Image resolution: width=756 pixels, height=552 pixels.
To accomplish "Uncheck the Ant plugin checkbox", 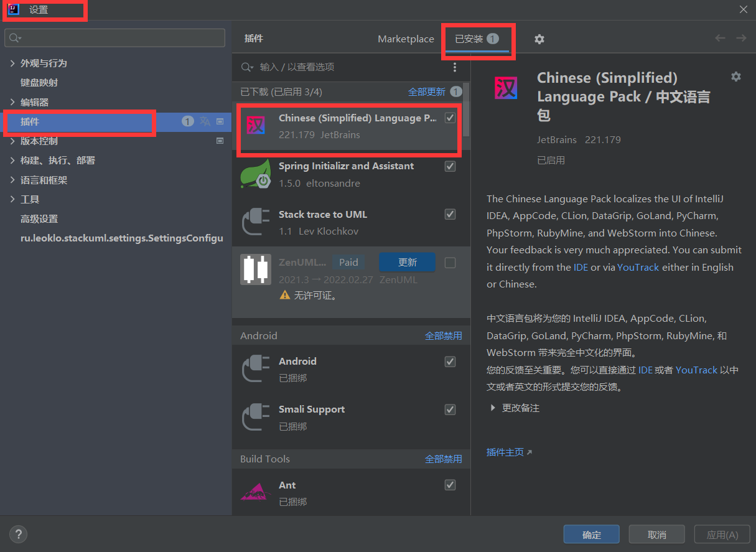I will pyautogui.click(x=450, y=485).
